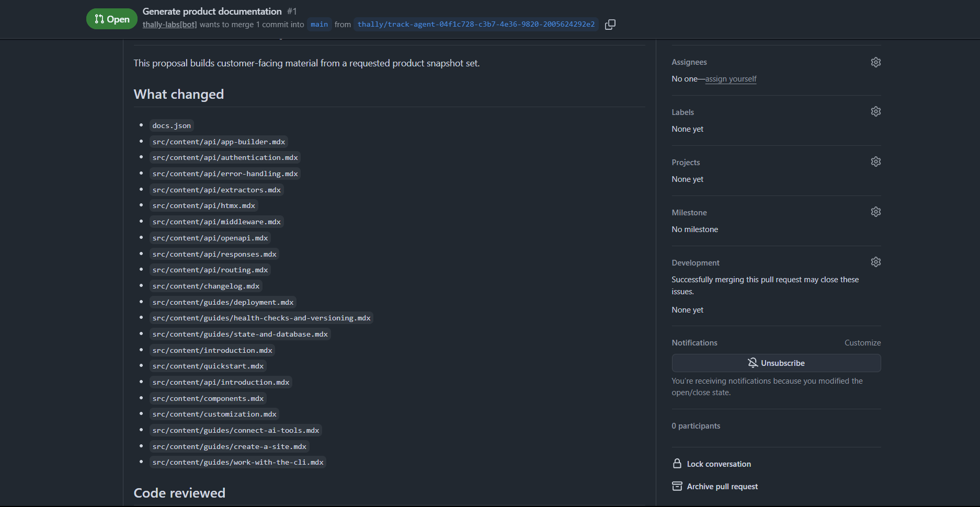Viewport: 980px width, 507px height.
Task: Click src/content/api/authentication.mdx entry
Action: [x=225, y=157]
